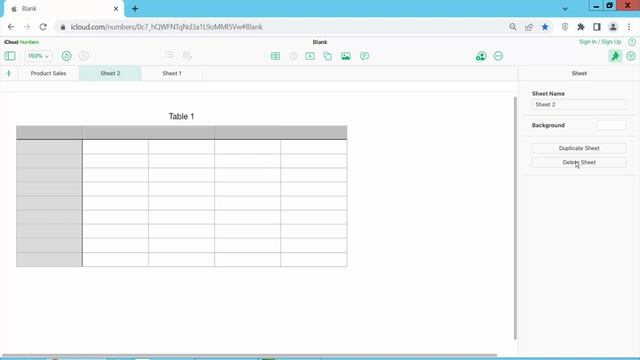Click the horizontal scrollbar at the bottom
Screen dimensions: 640x360
pos(249,355)
